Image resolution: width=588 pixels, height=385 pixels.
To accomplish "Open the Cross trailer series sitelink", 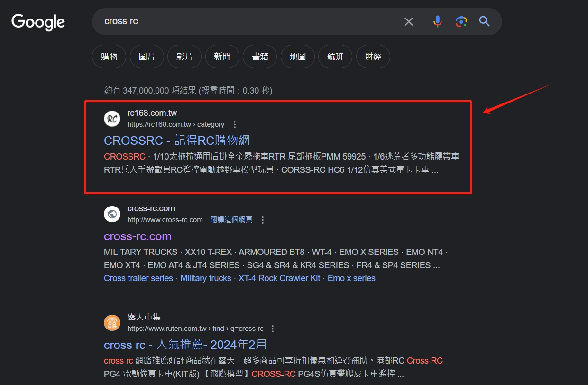I will [x=138, y=278].
